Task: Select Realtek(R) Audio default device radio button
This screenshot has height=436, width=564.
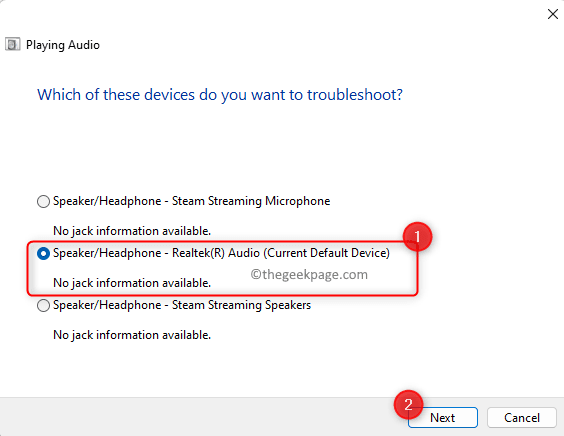Action: 43,254
